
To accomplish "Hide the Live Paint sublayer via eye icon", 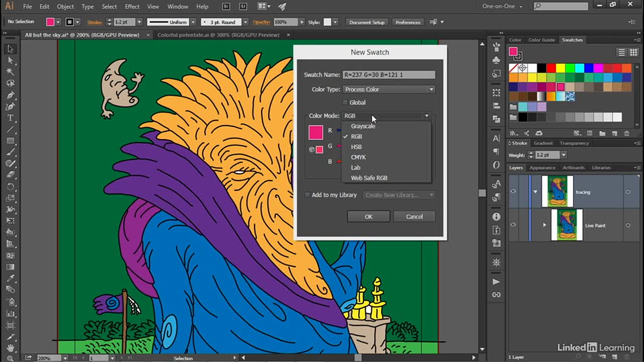I will [513, 225].
